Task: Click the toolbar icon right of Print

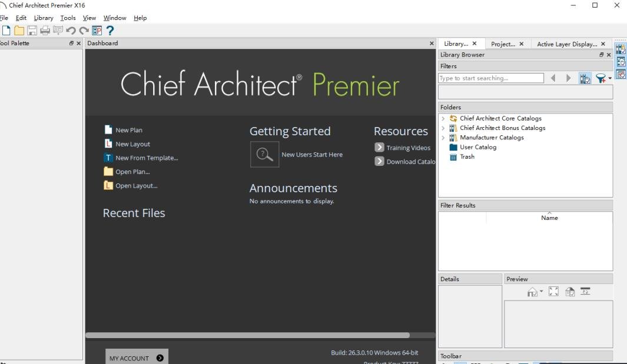Action: click(58, 31)
